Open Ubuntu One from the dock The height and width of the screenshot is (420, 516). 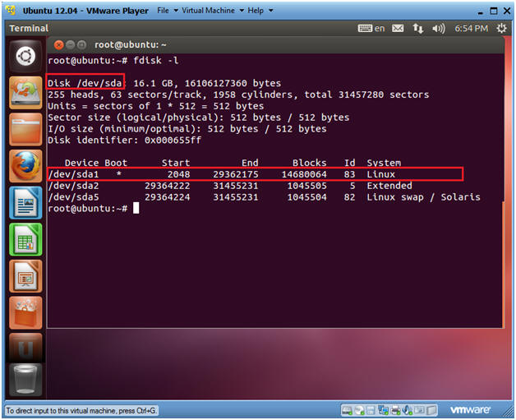coord(25,347)
